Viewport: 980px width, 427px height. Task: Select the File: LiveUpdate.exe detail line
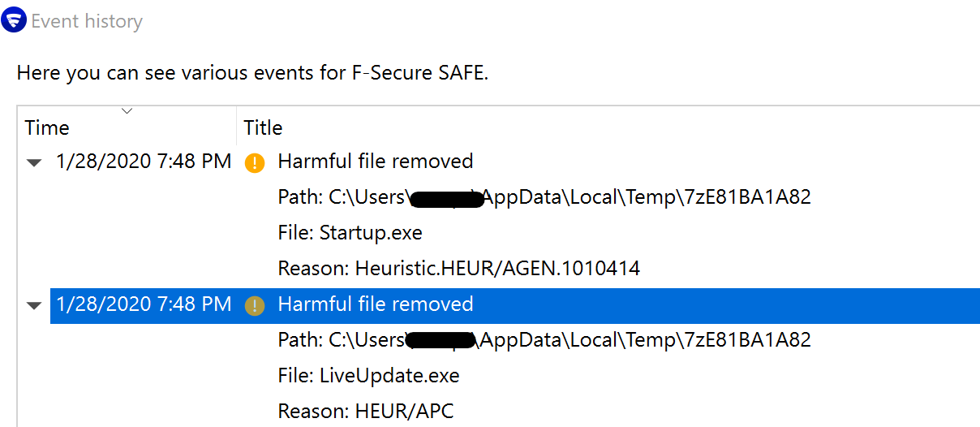[368, 376]
